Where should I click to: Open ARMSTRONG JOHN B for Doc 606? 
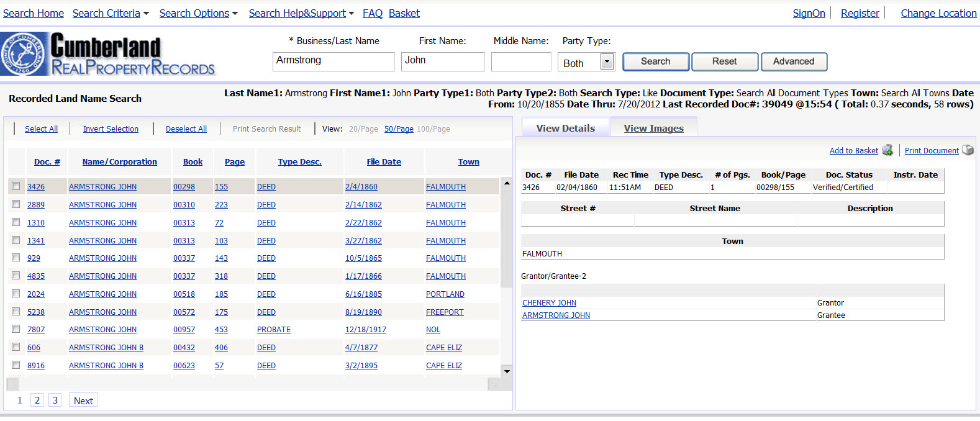(106, 348)
